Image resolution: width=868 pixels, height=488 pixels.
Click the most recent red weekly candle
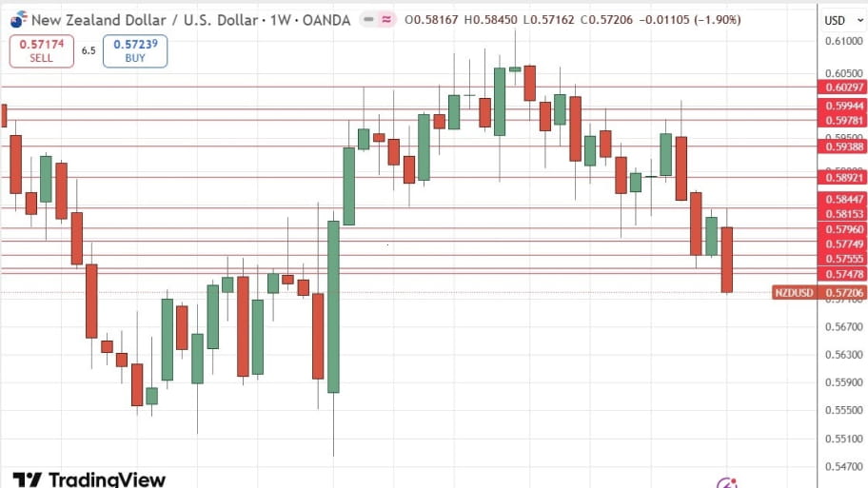tap(727, 259)
